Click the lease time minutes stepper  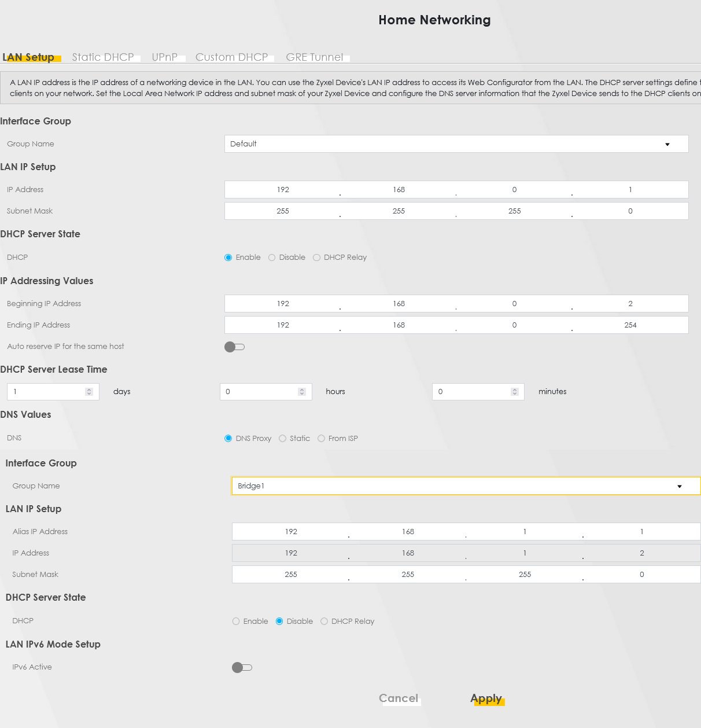(515, 392)
